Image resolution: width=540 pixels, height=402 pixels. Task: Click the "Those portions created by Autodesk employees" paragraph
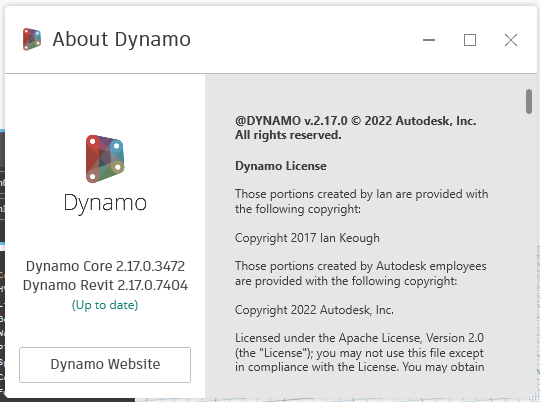pos(361,274)
